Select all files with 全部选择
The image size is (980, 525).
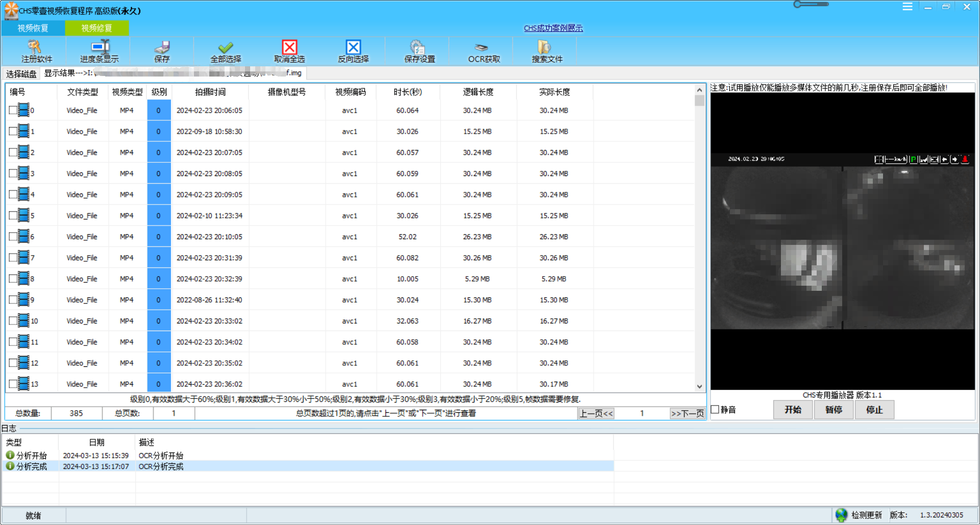click(x=226, y=51)
